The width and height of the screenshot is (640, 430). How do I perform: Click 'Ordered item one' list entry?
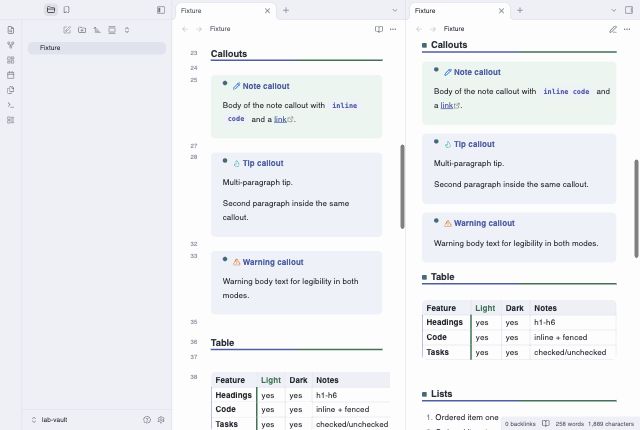coord(467,417)
